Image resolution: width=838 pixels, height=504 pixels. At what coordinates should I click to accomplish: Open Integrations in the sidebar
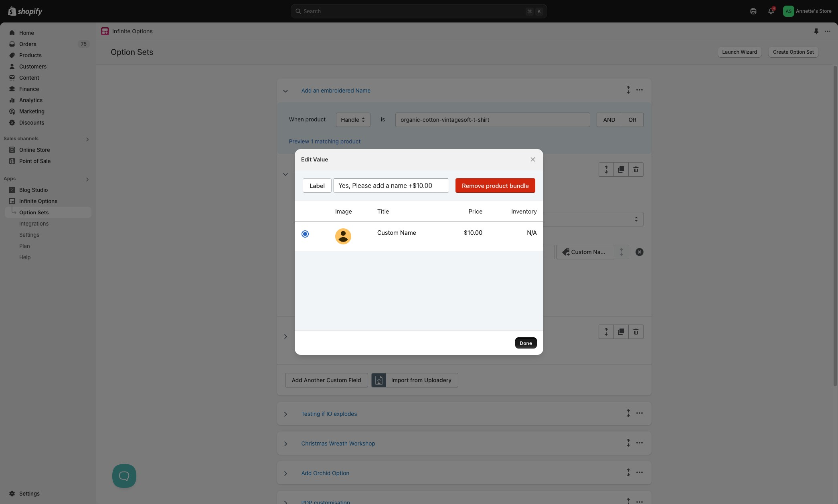[x=34, y=224]
